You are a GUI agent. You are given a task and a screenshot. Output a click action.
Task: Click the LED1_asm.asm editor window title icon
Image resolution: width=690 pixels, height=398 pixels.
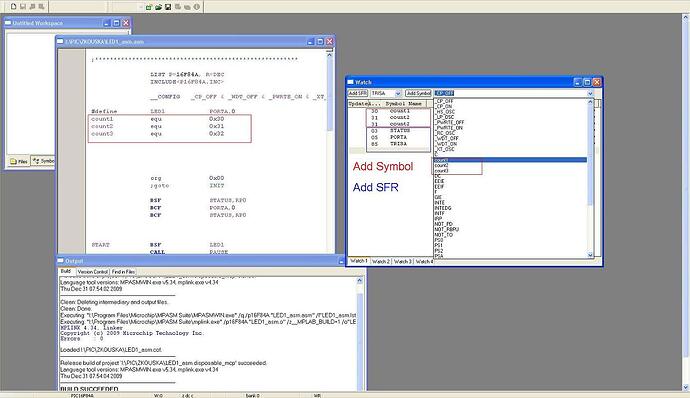click(61, 41)
